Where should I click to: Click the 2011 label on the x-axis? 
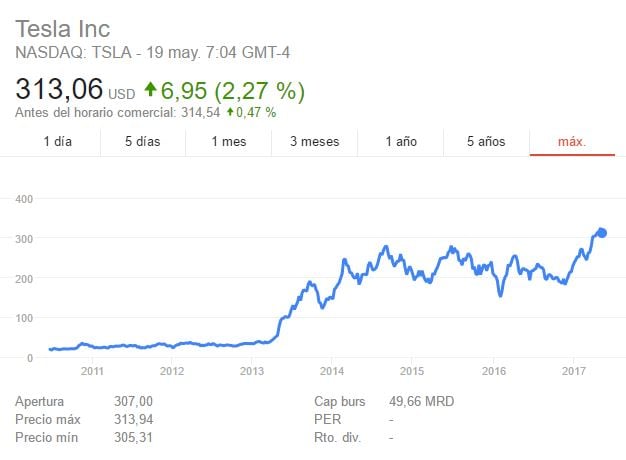92,371
